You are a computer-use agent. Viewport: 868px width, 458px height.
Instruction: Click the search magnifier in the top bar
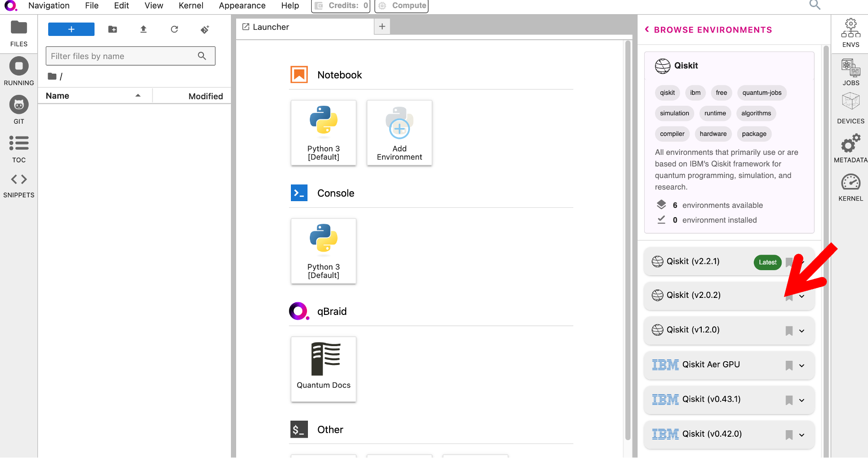click(815, 5)
